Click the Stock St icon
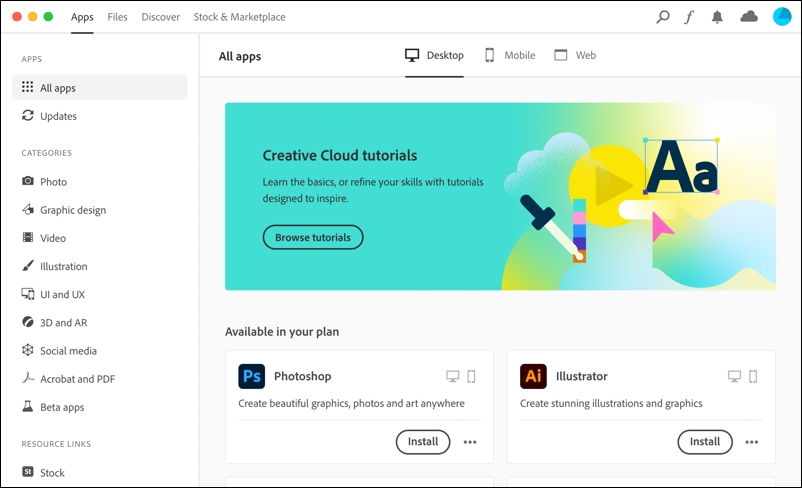This screenshot has width=802, height=488. pyautogui.click(x=28, y=472)
